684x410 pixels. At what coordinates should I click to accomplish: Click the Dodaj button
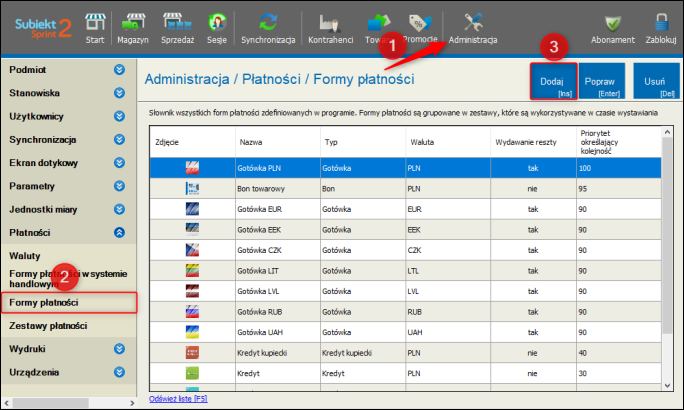[x=552, y=82]
